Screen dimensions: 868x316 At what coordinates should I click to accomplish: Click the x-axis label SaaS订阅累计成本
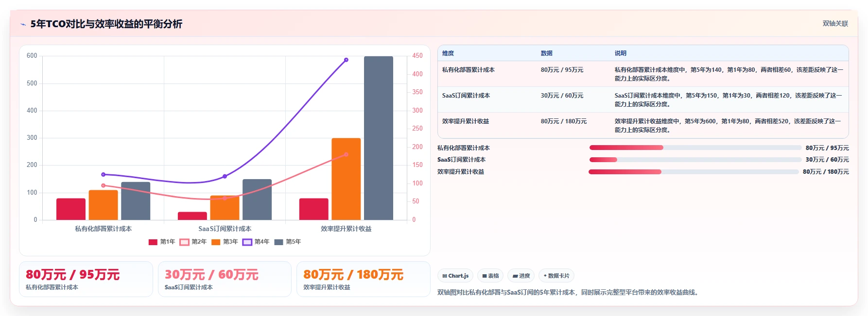225,229
